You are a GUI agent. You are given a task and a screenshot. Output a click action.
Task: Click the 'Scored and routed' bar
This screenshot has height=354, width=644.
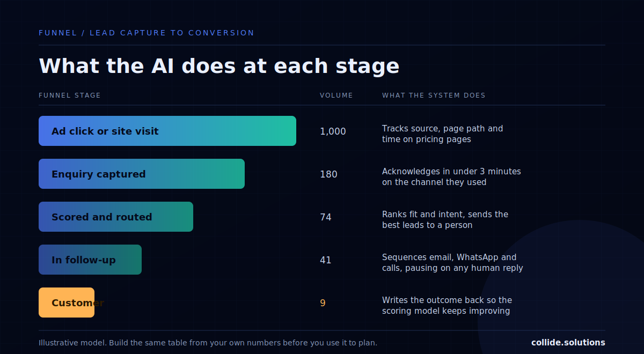116,217
